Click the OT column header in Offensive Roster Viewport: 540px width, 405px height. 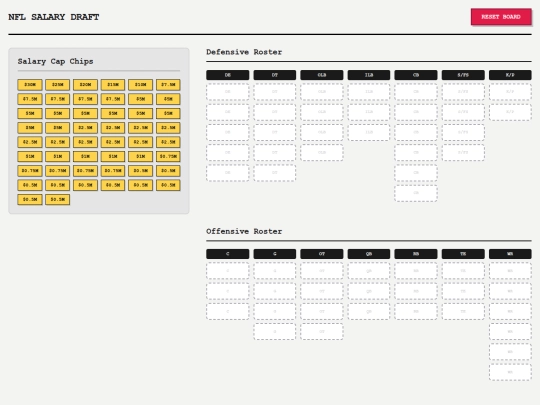click(322, 254)
